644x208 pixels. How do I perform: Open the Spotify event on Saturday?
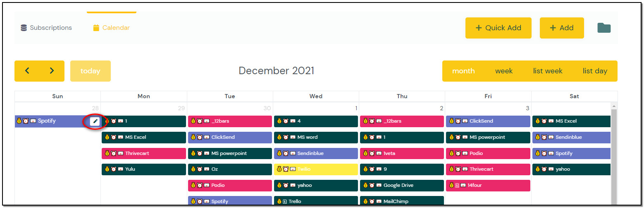[571, 153]
